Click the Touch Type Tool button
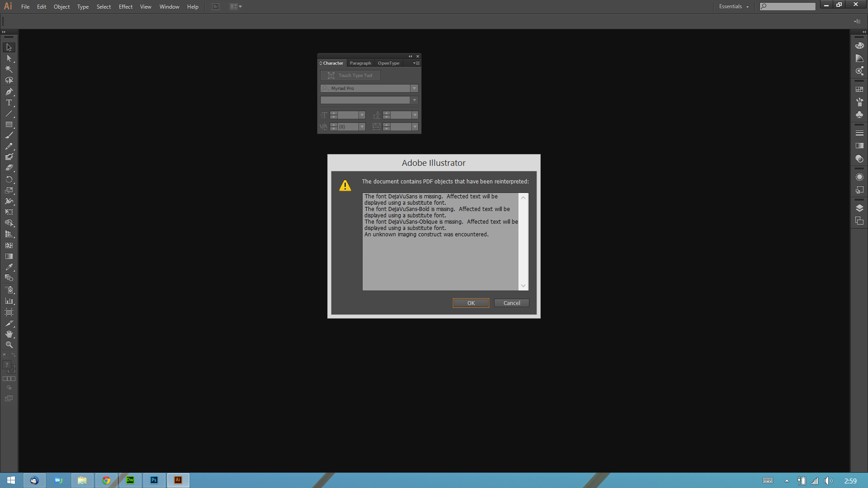This screenshot has height=488, width=868. point(350,75)
